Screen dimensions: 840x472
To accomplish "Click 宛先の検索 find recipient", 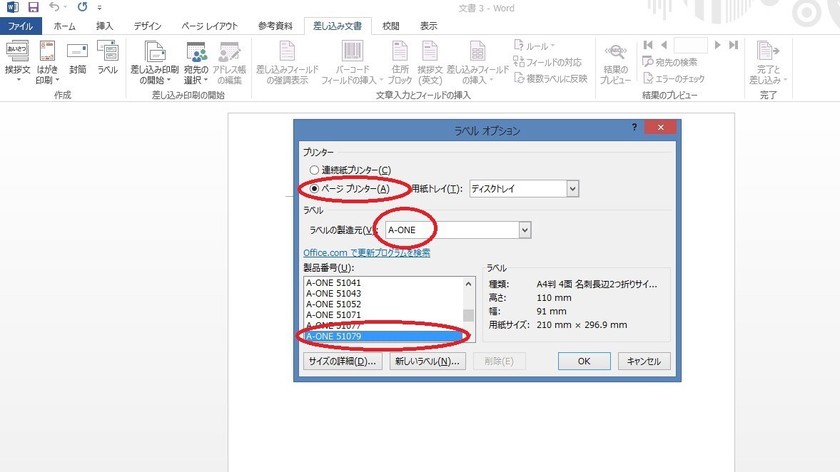I will [x=670, y=62].
